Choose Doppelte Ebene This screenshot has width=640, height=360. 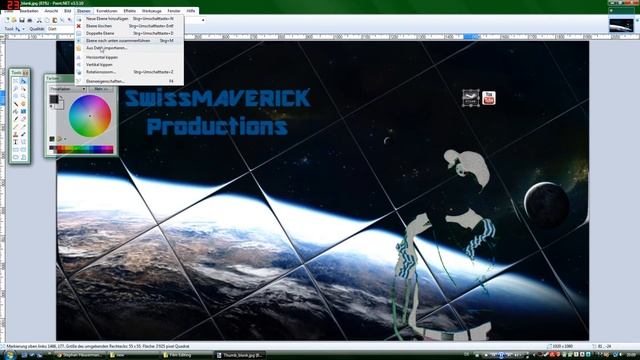click(x=130, y=33)
